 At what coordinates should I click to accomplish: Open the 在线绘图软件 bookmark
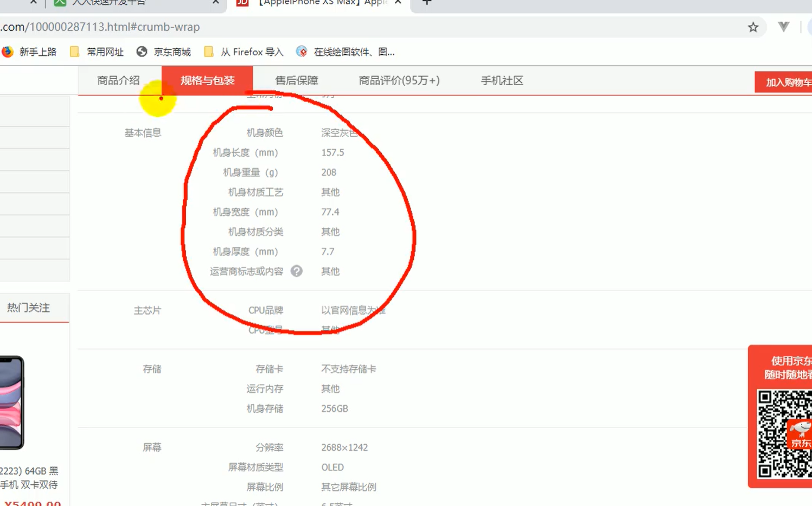pyautogui.click(x=346, y=52)
